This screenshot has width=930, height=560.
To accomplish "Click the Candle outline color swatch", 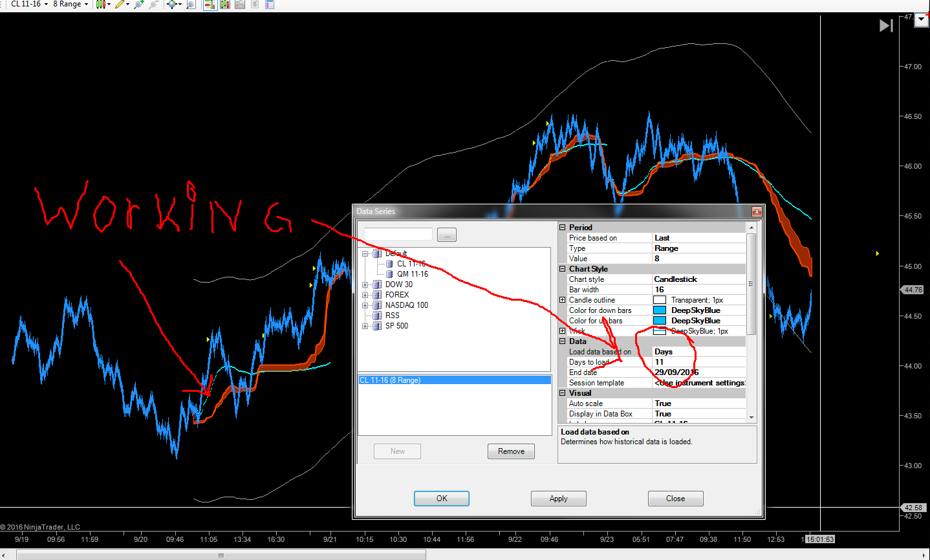I will tap(660, 300).
